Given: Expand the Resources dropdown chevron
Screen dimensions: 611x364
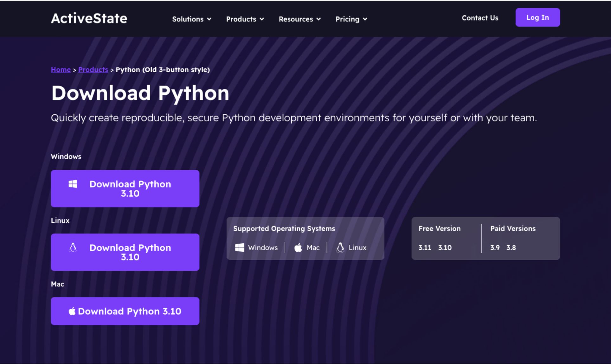Looking at the screenshot, I should (318, 19).
